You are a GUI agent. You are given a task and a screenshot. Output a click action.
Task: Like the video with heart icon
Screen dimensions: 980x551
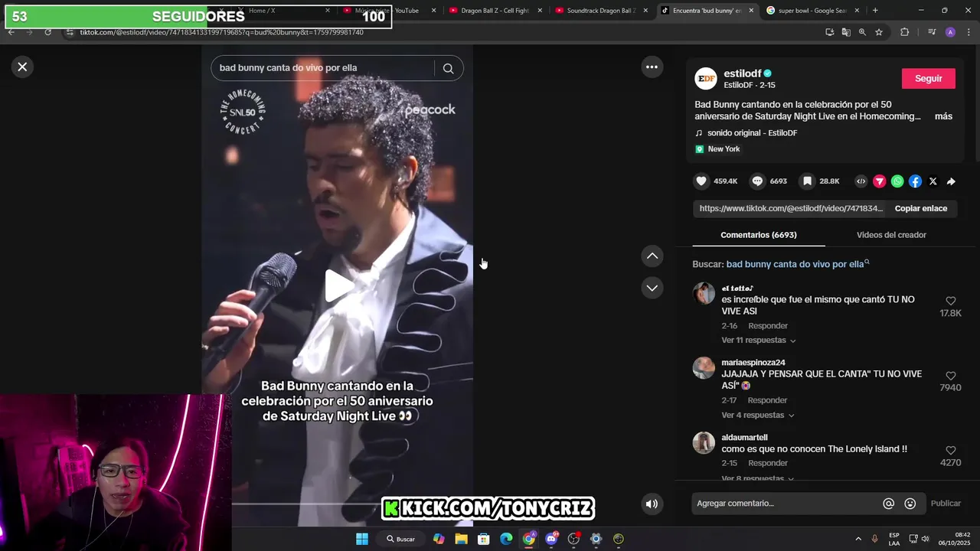pos(701,181)
